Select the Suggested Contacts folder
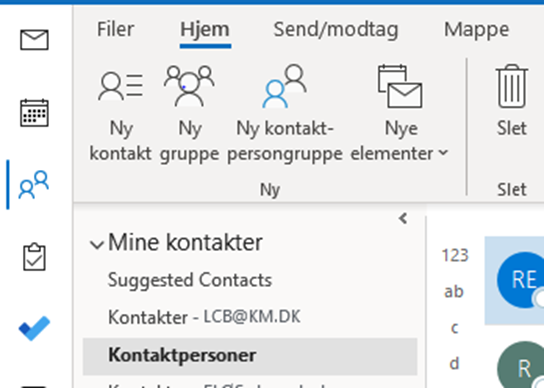The height and width of the screenshot is (388, 544). 190,280
